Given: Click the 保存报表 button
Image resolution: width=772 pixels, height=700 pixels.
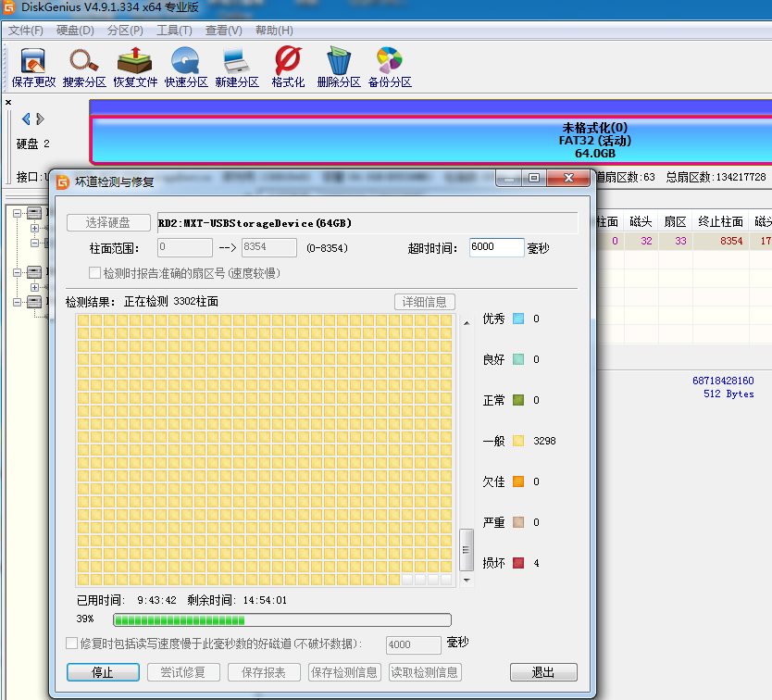Looking at the screenshot, I should [264, 672].
